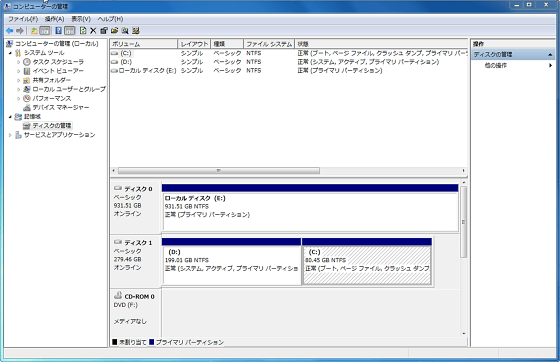560x362 pixels.
Task: Click the パフォーマンス icon in tree
Action: tap(26, 98)
